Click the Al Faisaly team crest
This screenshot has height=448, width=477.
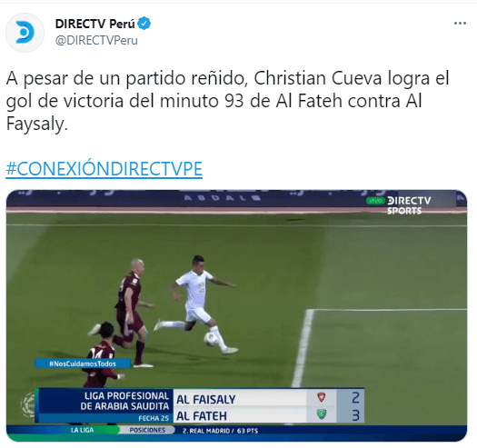point(322,397)
